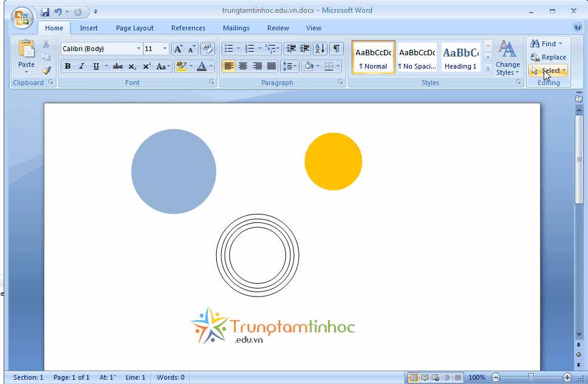Save the document using Quick Access
Screen dimensions: 588x384
pyautogui.click(x=45, y=12)
